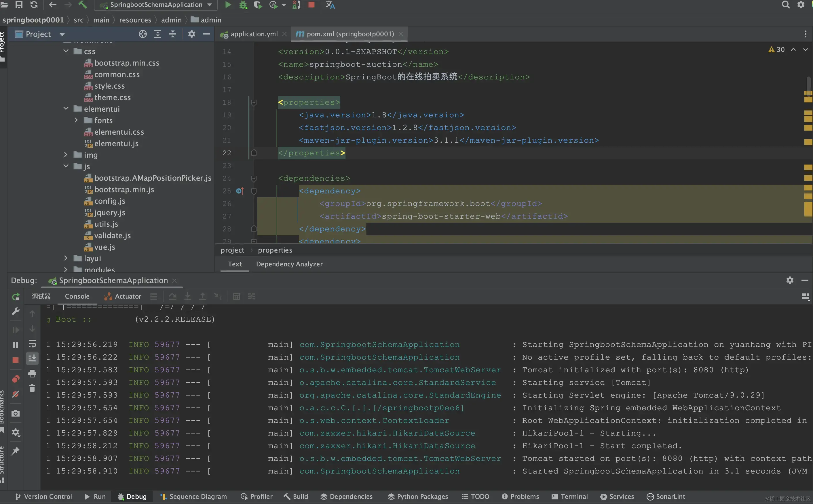Expand the layui folder
This screenshot has height=504, width=813.
point(66,258)
